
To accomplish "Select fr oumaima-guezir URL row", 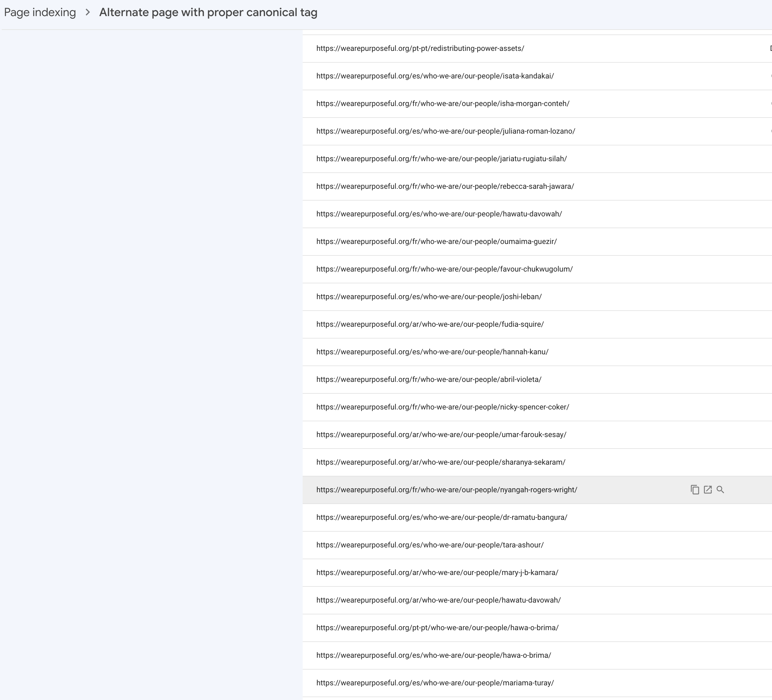I will click(537, 242).
